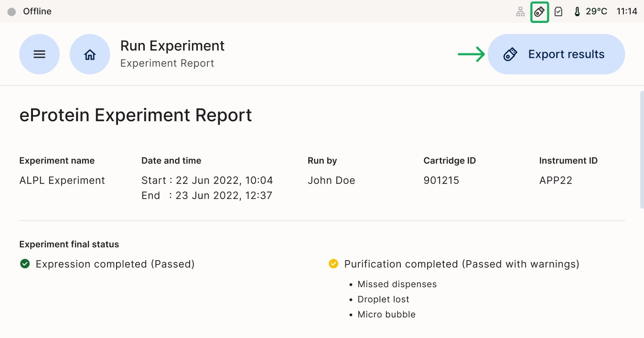Click the Expression completed (Passed) text
This screenshot has height=338, width=644.
click(115, 264)
